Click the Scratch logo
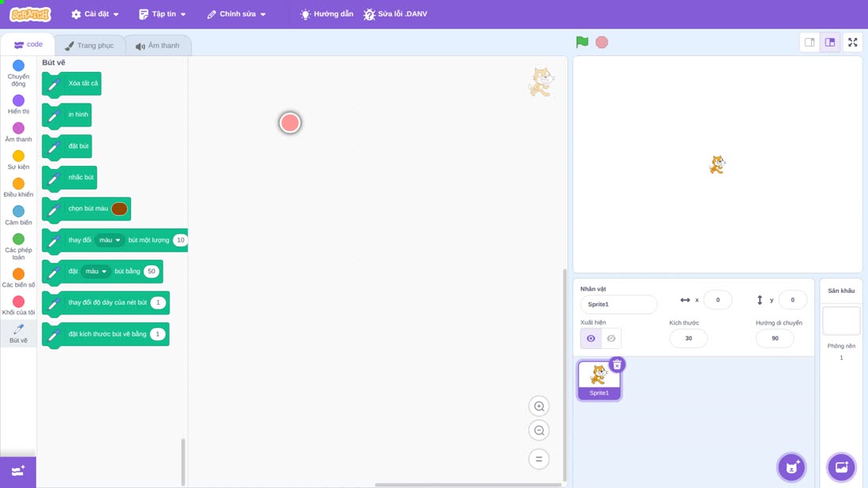Viewport: 868px width, 488px height. coord(31,14)
